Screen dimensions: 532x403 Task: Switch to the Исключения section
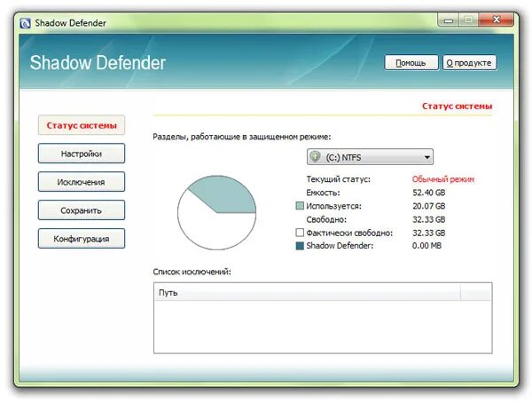82,182
